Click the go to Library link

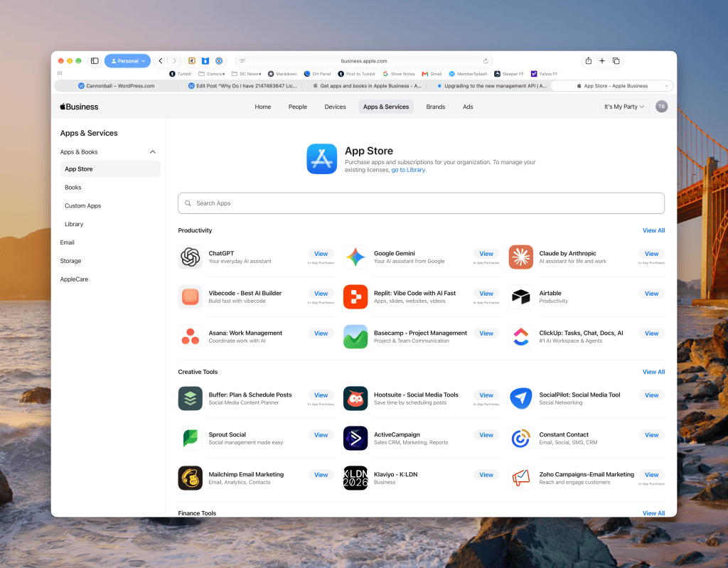(408, 170)
